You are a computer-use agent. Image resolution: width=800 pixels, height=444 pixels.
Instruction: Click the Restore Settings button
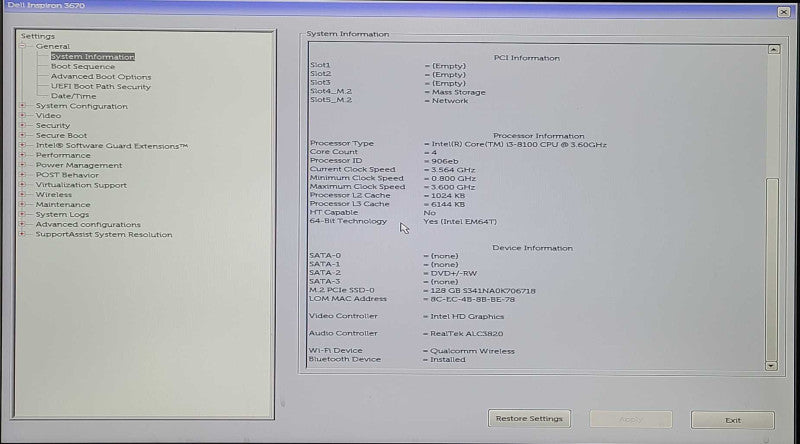(529, 419)
